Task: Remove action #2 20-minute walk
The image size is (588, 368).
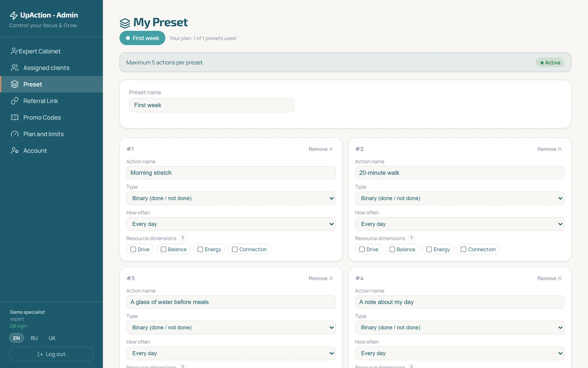Action: click(x=549, y=149)
